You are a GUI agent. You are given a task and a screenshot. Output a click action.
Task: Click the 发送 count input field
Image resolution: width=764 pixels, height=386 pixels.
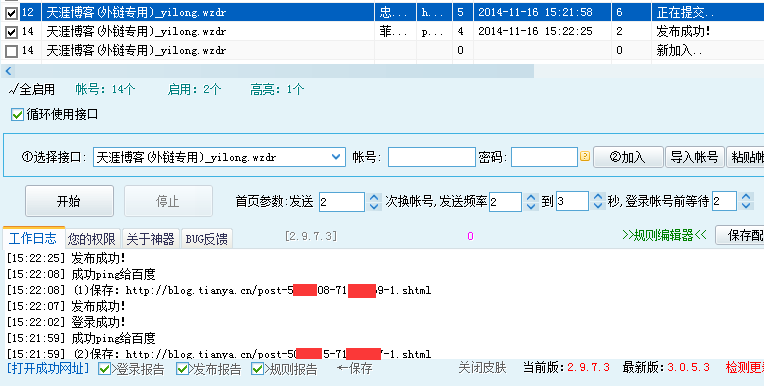(x=342, y=202)
